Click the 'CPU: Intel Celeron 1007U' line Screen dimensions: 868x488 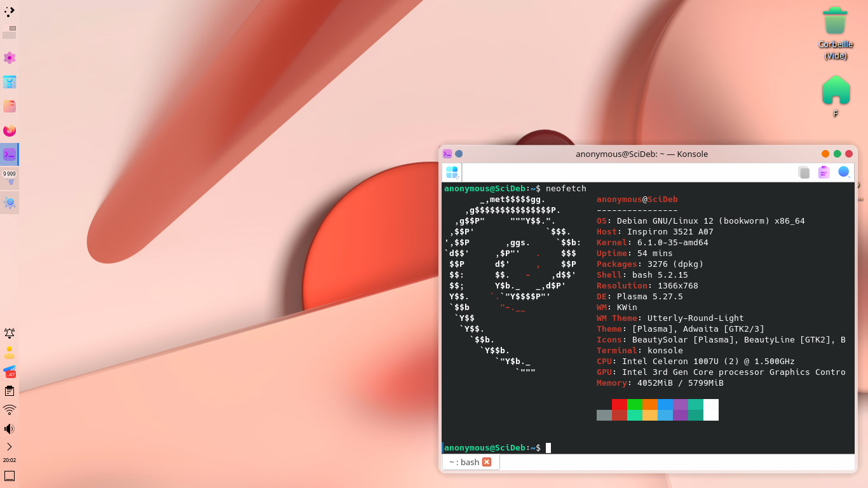tap(696, 362)
